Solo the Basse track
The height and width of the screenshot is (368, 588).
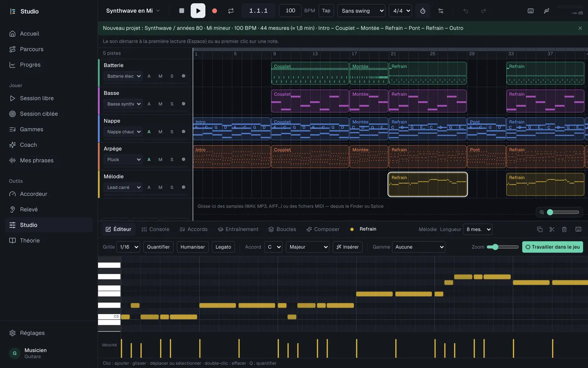172,104
